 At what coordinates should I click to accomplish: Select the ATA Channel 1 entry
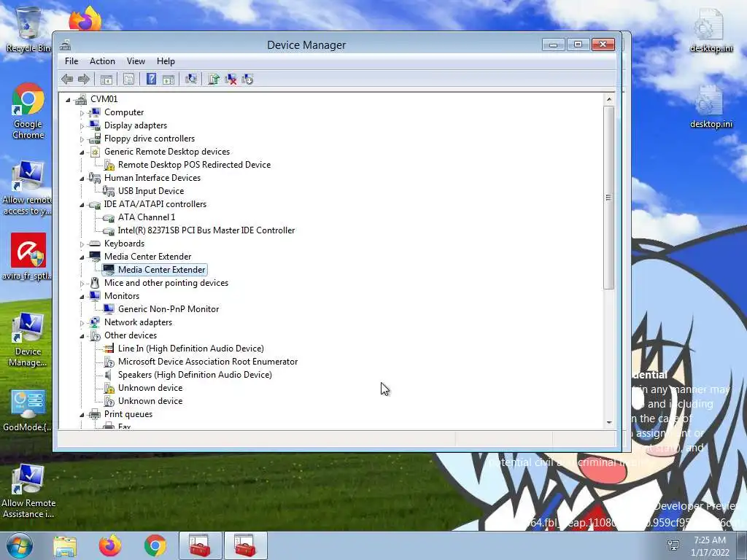click(147, 217)
